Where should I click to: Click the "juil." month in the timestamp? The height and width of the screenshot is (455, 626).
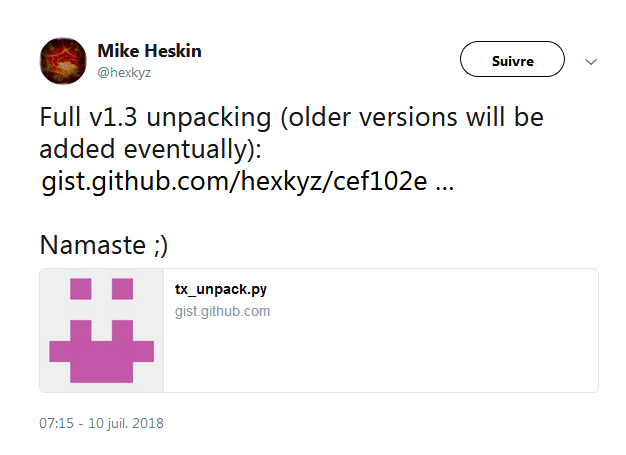click(x=119, y=423)
